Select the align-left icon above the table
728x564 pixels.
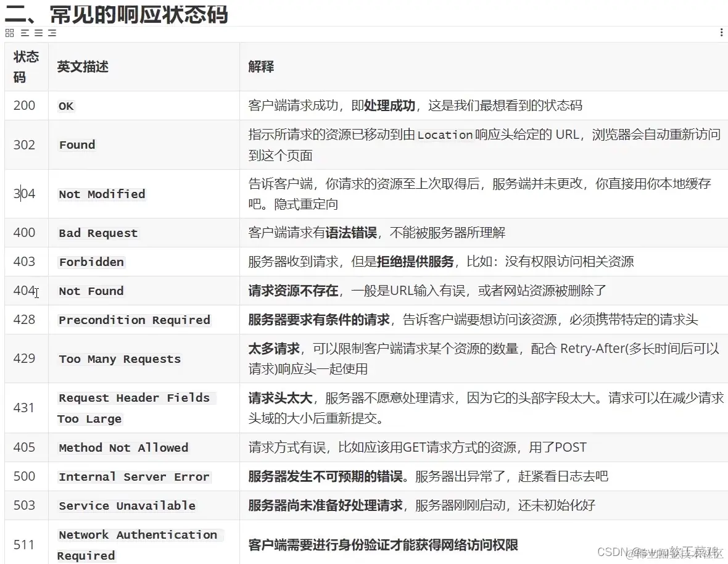tap(25, 33)
